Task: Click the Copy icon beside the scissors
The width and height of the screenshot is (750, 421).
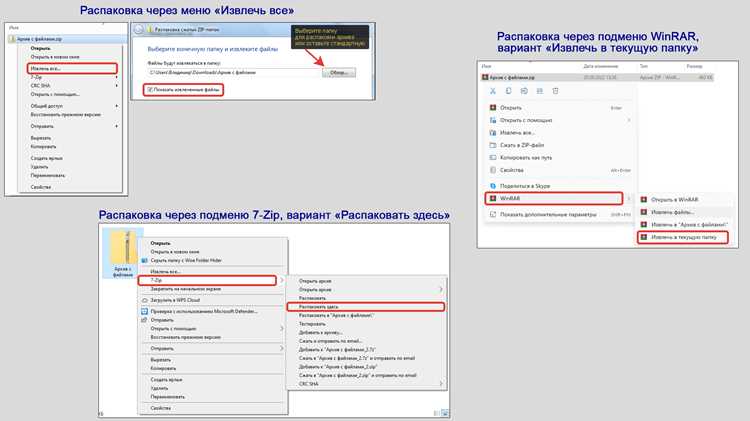Action: click(508, 91)
